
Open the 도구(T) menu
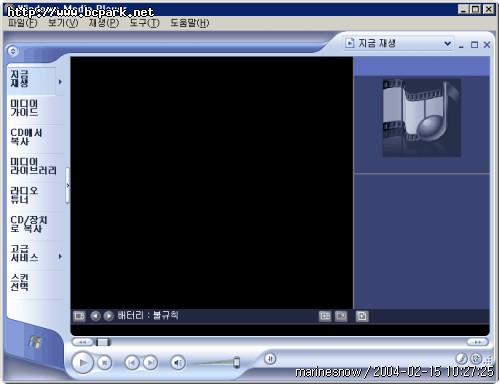145,23
